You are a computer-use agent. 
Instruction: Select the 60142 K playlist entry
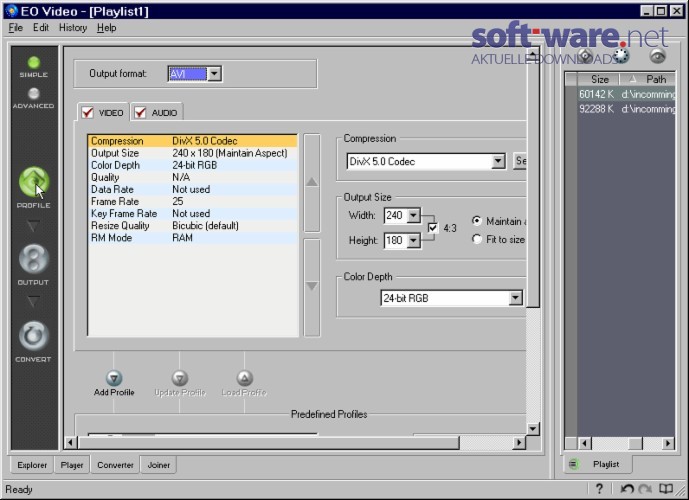(x=626, y=94)
